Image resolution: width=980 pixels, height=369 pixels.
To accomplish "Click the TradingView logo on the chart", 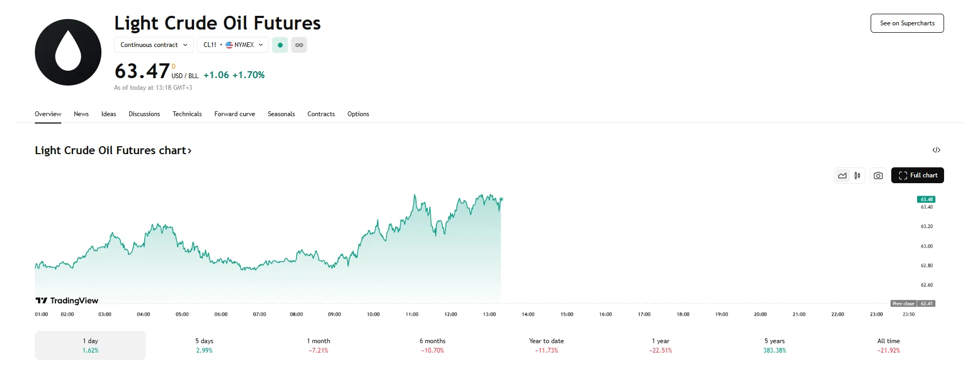I will click(x=67, y=300).
